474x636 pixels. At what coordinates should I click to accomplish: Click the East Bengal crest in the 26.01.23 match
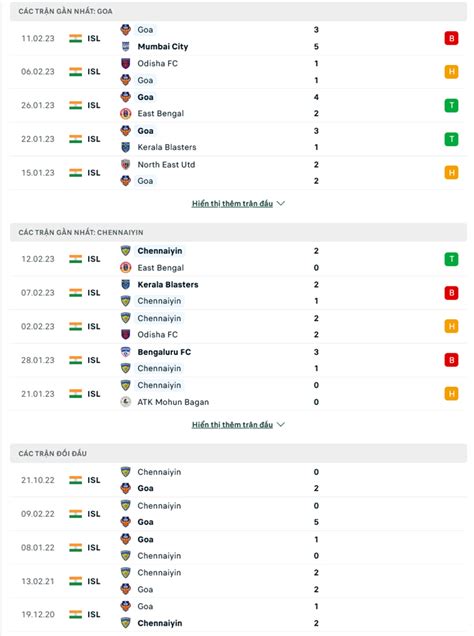coord(126,114)
